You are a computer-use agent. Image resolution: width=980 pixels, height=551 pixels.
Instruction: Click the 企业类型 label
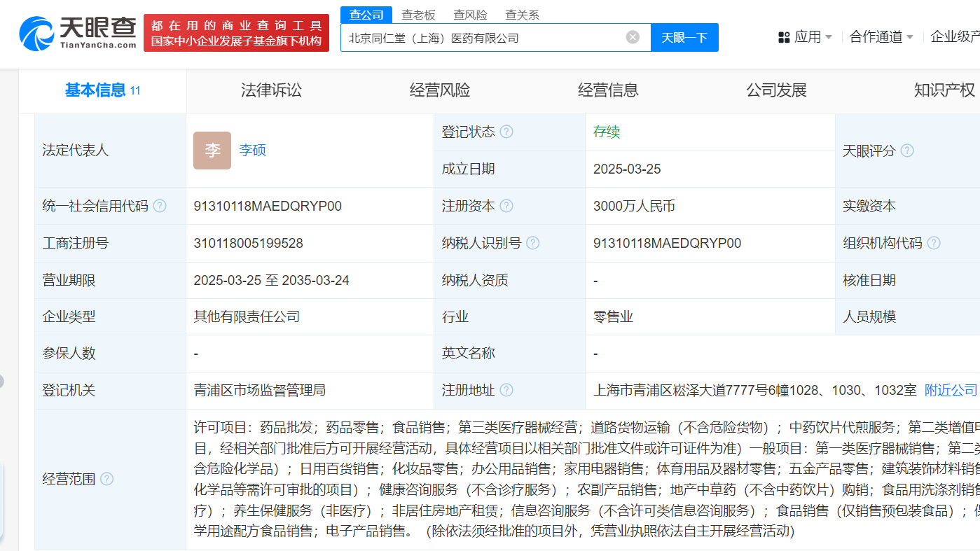69,316
